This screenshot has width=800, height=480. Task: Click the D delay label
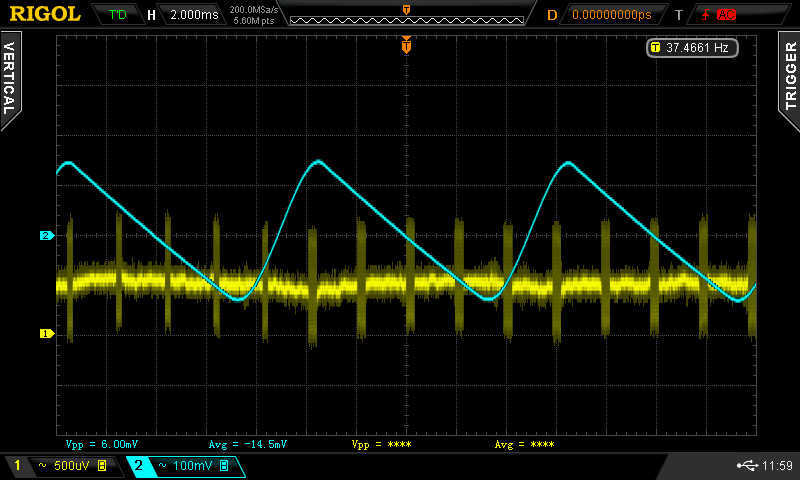tap(552, 15)
